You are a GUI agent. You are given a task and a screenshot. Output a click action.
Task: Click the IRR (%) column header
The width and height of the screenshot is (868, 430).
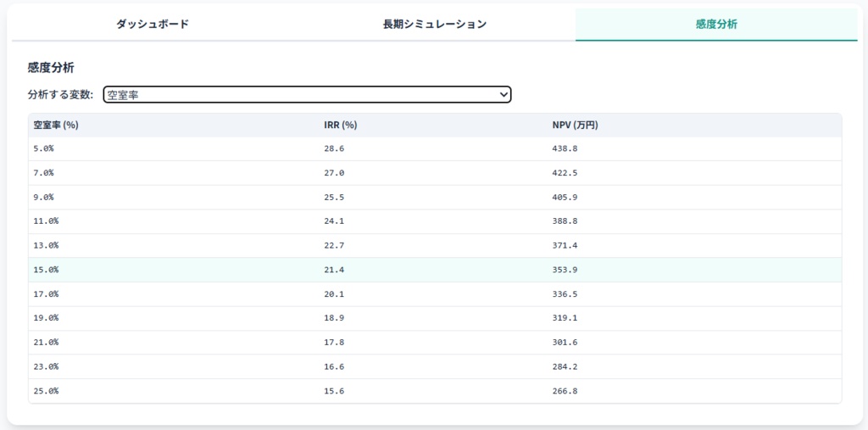pyautogui.click(x=340, y=125)
